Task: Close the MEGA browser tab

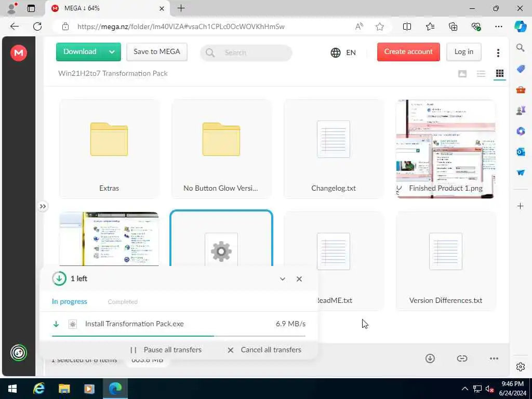Action: [x=162, y=8]
